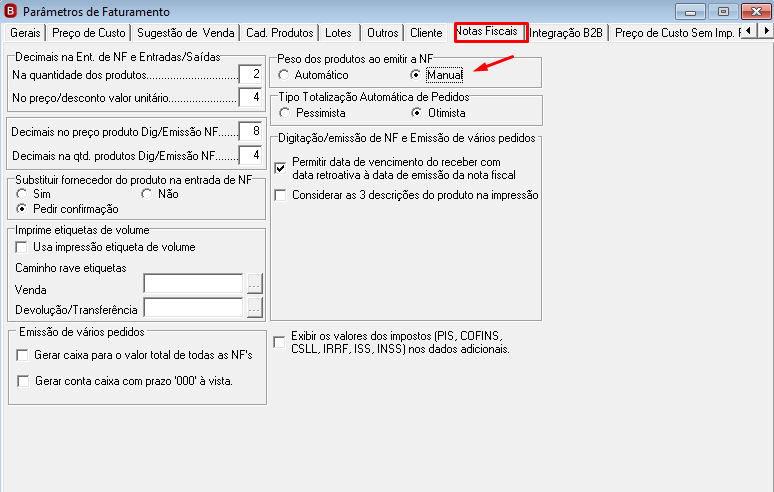Maximize the Parâmetros de Faturamento window
Viewport: 774px width, 492px height.
tap(723, 11)
